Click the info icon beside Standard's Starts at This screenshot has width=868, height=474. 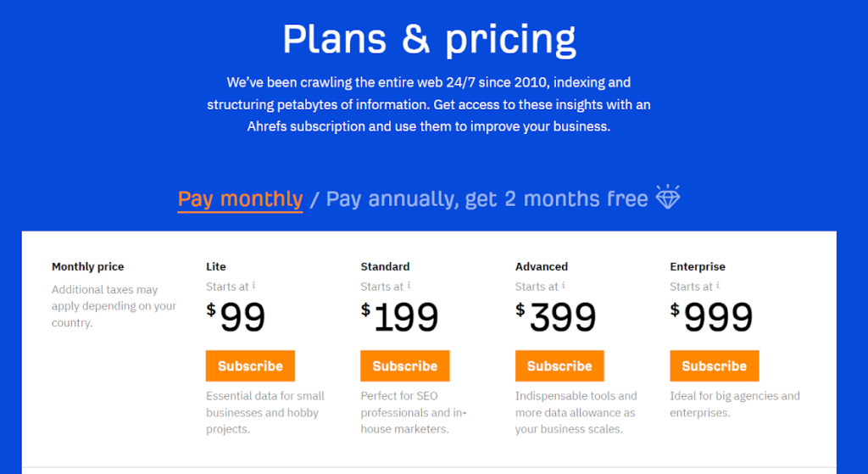409,286
